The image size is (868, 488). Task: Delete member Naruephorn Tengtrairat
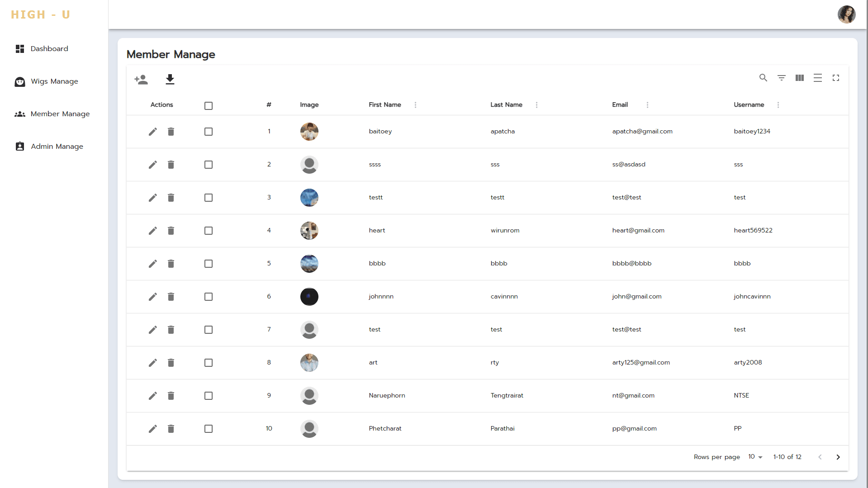click(171, 396)
